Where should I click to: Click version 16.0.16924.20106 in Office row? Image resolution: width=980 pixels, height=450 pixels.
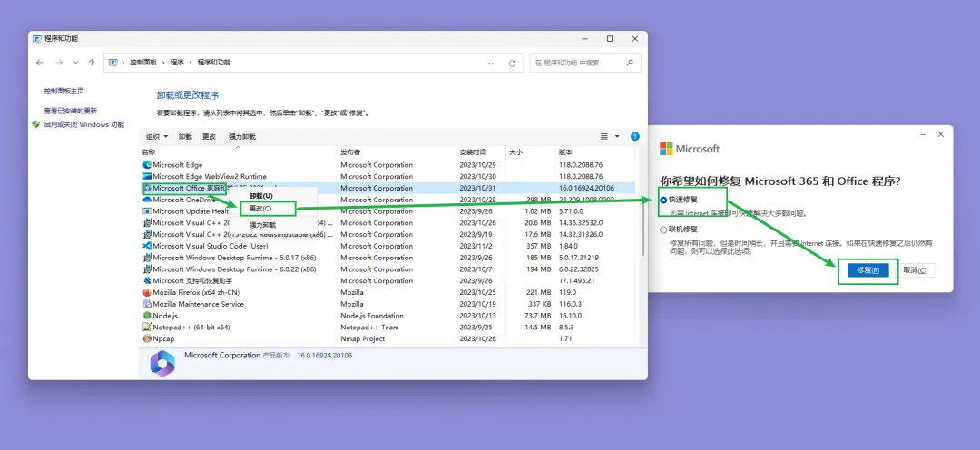click(586, 188)
